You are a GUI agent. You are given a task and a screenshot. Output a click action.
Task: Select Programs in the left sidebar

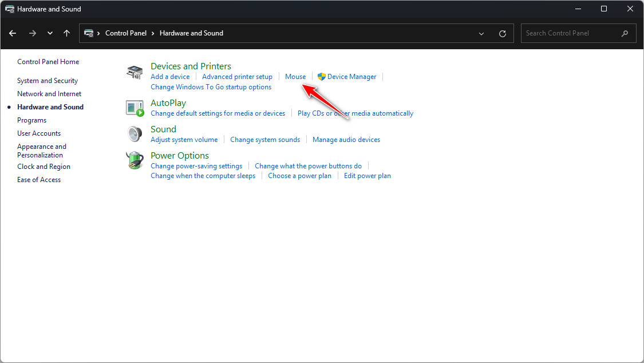coord(31,120)
